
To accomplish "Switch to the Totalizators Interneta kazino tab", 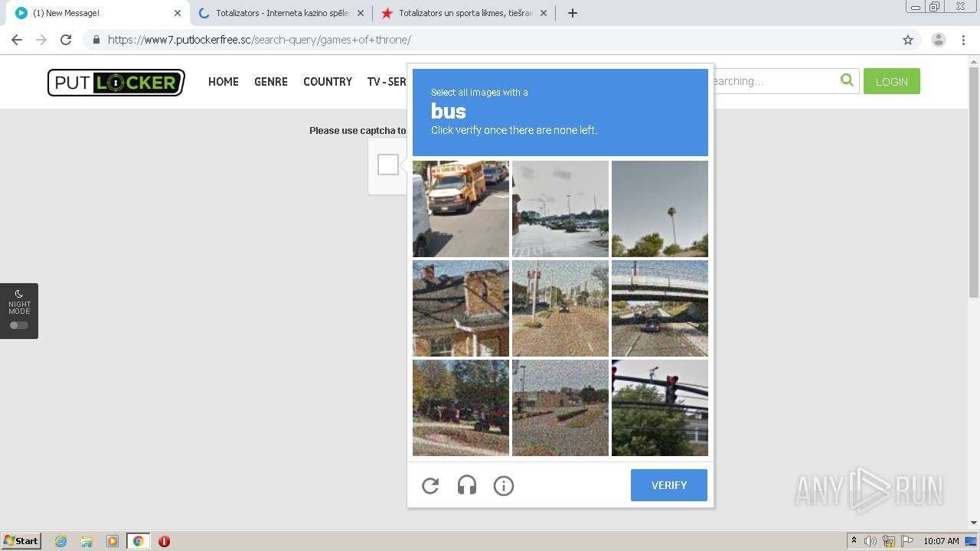I will pos(280,13).
